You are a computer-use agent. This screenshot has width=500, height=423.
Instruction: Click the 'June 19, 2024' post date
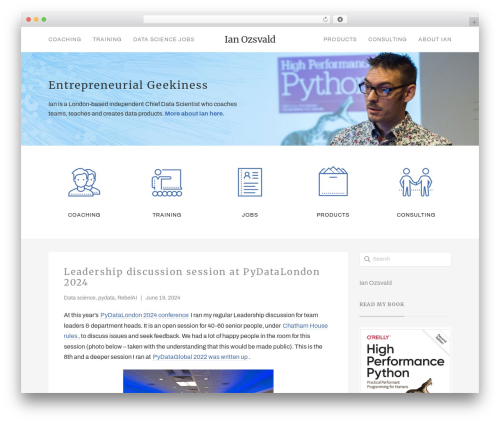(x=163, y=298)
